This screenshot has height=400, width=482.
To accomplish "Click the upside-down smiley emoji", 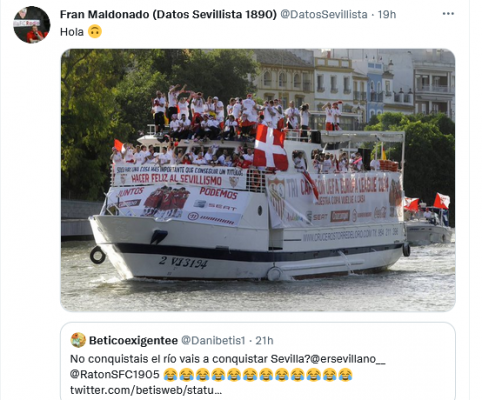I will point(95,32).
